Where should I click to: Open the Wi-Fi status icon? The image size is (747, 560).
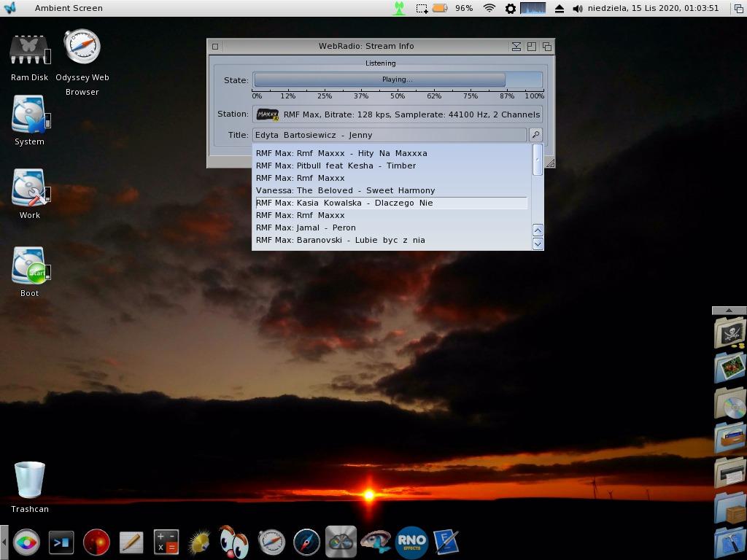click(489, 8)
